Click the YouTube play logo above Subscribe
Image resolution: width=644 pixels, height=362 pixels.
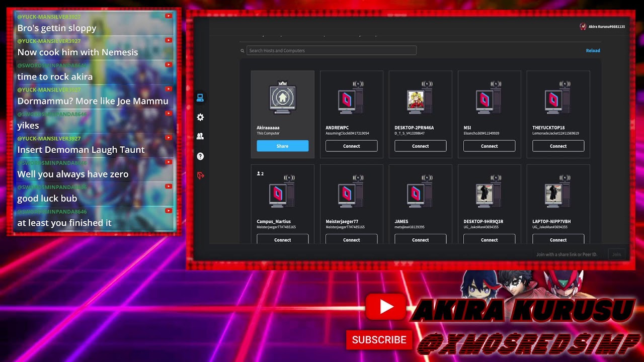click(x=386, y=306)
